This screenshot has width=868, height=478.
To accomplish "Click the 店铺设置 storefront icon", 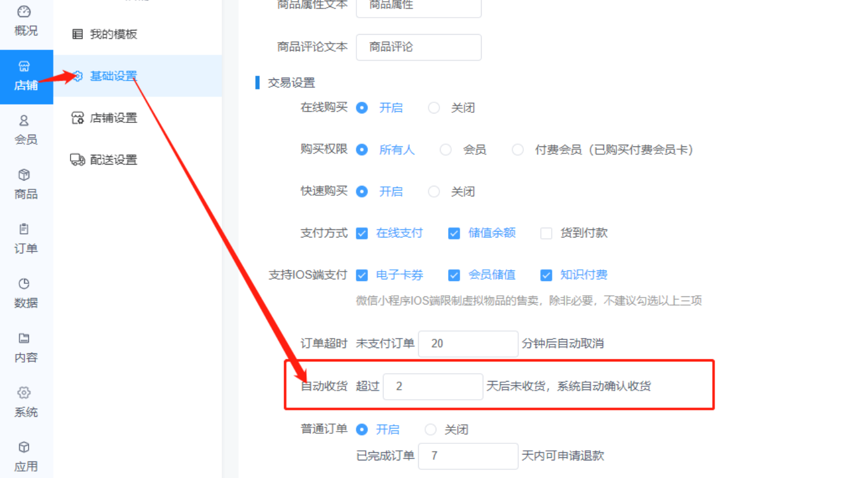I will click(x=78, y=118).
